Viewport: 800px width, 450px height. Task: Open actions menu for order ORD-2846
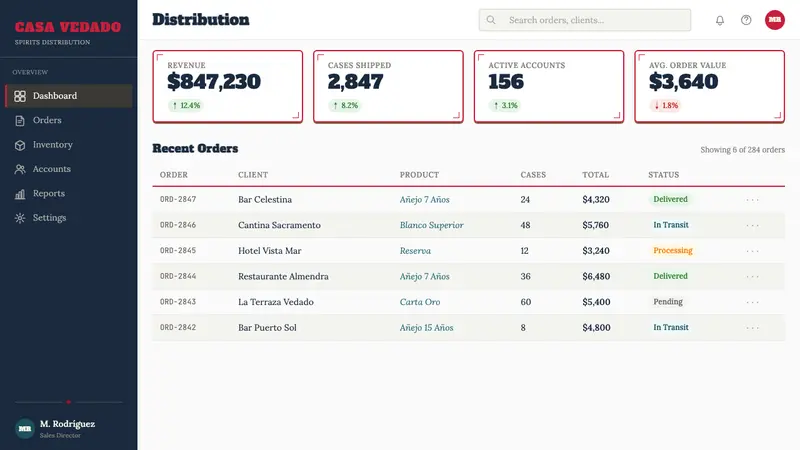click(753, 225)
